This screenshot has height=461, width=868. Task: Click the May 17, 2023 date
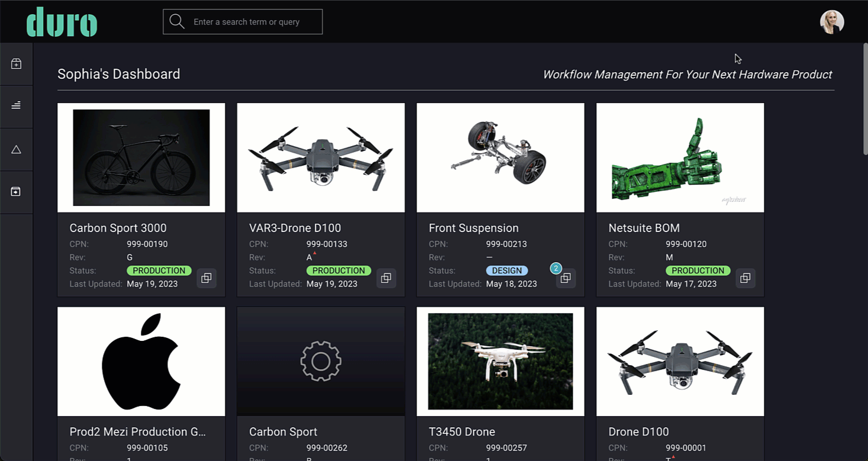(x=691, y=284)
